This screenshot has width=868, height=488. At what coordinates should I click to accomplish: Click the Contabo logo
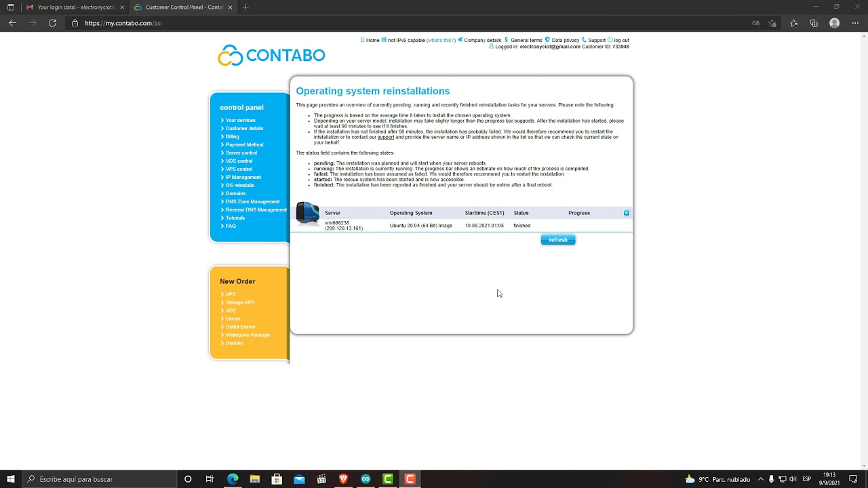[x=271, y=56]
